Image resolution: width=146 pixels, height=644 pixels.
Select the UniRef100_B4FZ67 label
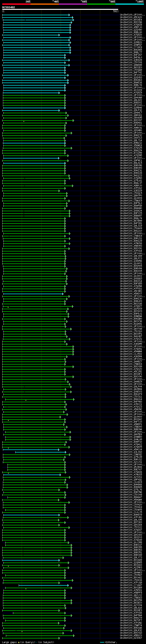pos(131,55)
